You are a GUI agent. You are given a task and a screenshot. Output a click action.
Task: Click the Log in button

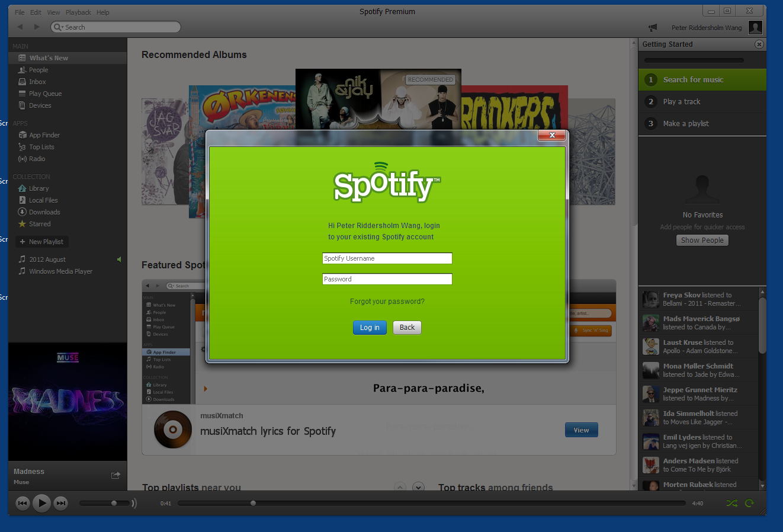point(370,328)
